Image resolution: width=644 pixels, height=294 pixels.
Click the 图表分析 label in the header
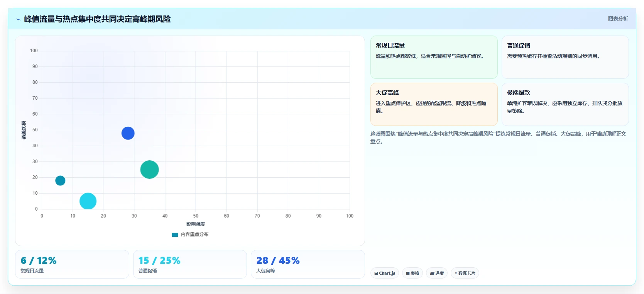pyautogui.click(x=618, y=19)
